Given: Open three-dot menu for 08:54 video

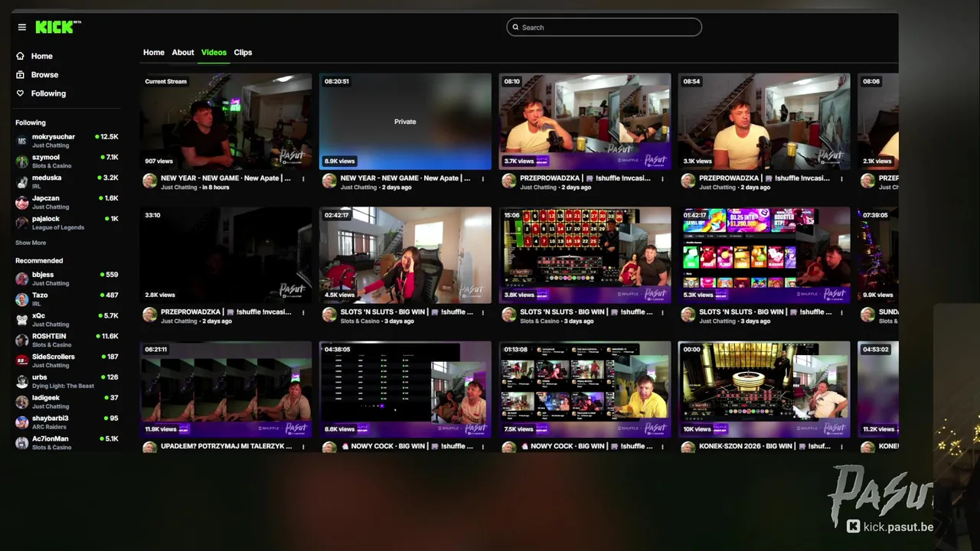Looking at the screenshot, I should (x=841, y=179).
